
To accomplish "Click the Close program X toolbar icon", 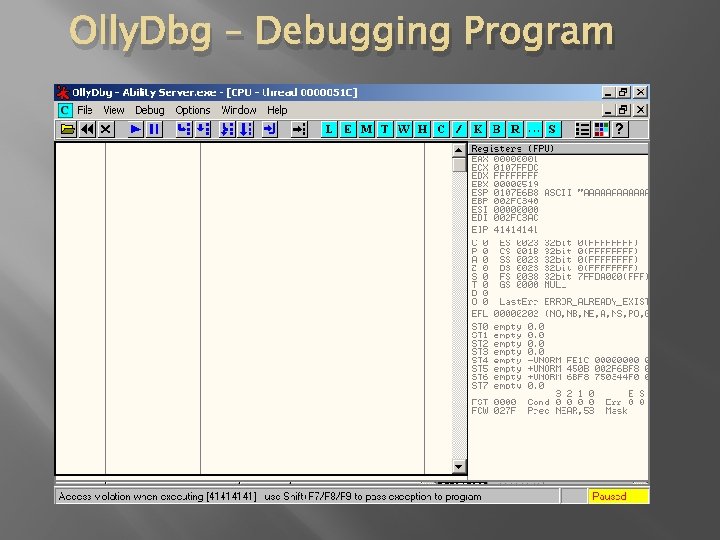I will point(106,129).
